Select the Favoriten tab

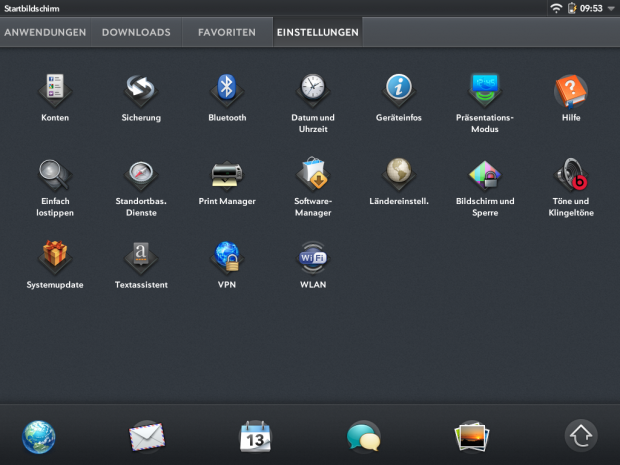pos(226,32)
